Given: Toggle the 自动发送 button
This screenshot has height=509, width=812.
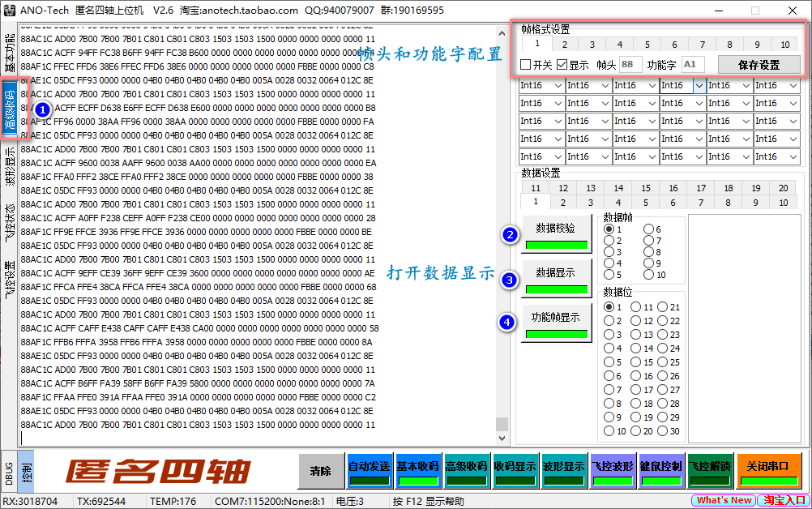Looking at the screenshot, I should pyautogui.click(x=370, y=471).
